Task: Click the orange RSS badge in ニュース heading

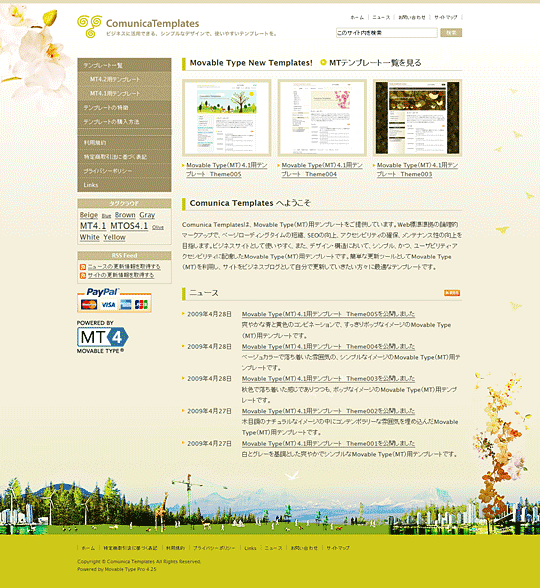Action: [452, 293]
